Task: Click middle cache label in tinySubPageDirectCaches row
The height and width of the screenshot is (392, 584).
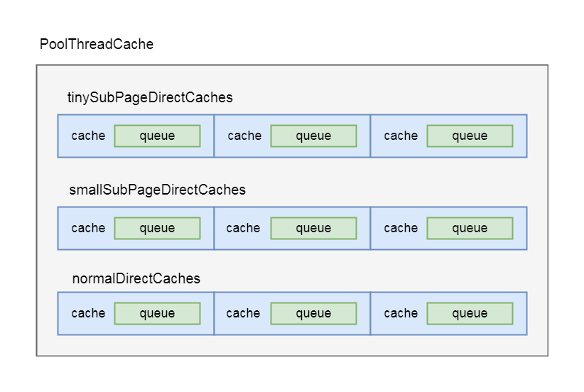Action: coord(244,136)
